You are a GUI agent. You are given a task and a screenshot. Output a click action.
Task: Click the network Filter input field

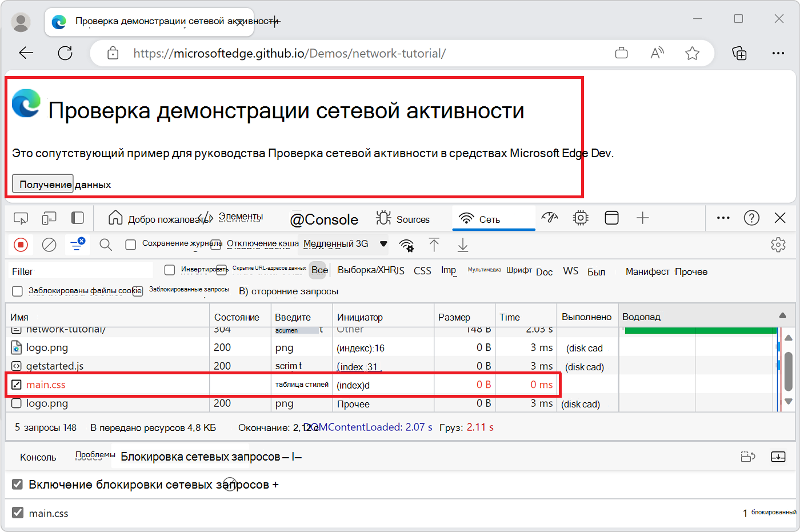pyautogui.click(x=80, y=270)
